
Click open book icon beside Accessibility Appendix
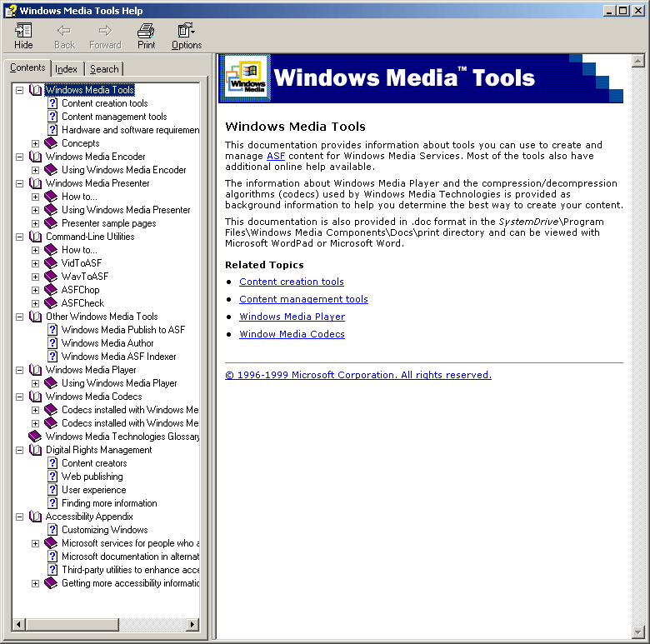[x=36, y=517]
